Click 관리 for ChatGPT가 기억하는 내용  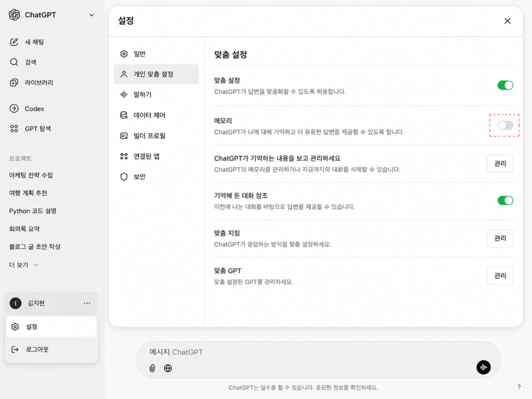point(500,164)
